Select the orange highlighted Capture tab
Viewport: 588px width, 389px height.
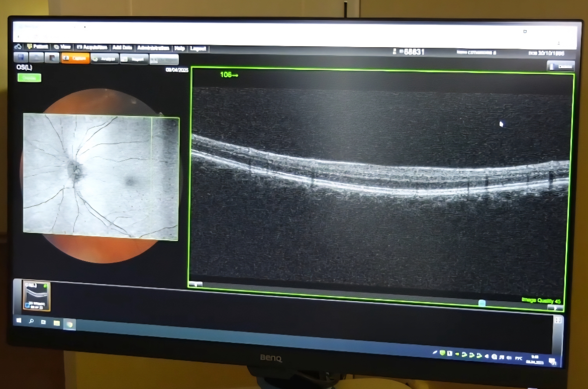[75, 58]
